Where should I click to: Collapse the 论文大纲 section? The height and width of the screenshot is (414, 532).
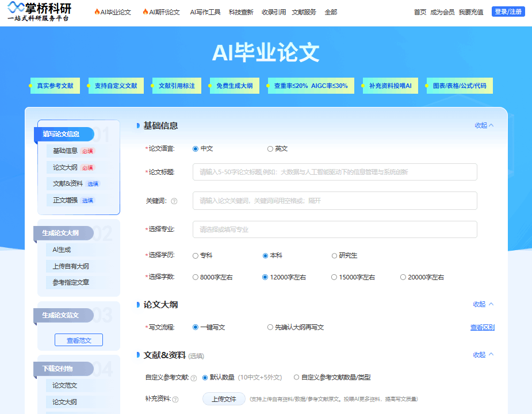pyautogui.click(x=483, y=304)
